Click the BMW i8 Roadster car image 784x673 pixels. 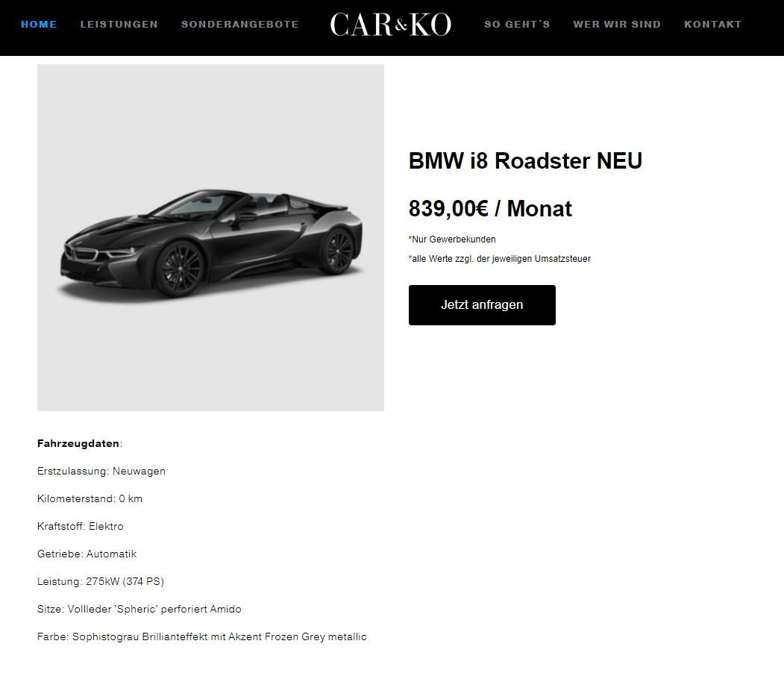click(x=210, y=237)
